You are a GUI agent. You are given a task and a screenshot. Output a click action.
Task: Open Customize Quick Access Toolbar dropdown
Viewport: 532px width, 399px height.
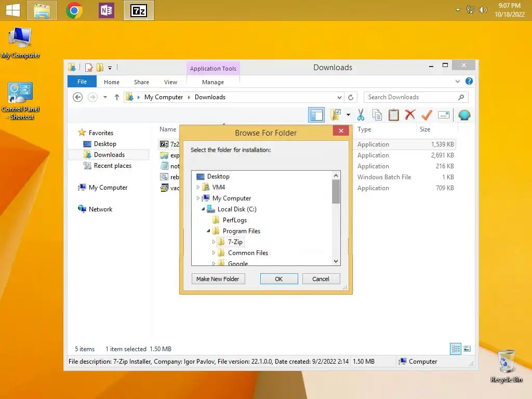point(110,68)
